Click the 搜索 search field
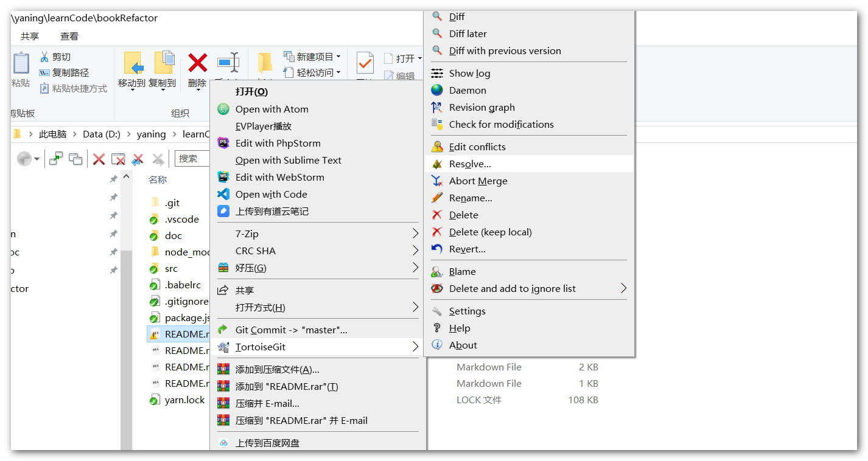The height and width of the screenshot is (461, 868). click(192, 159)
